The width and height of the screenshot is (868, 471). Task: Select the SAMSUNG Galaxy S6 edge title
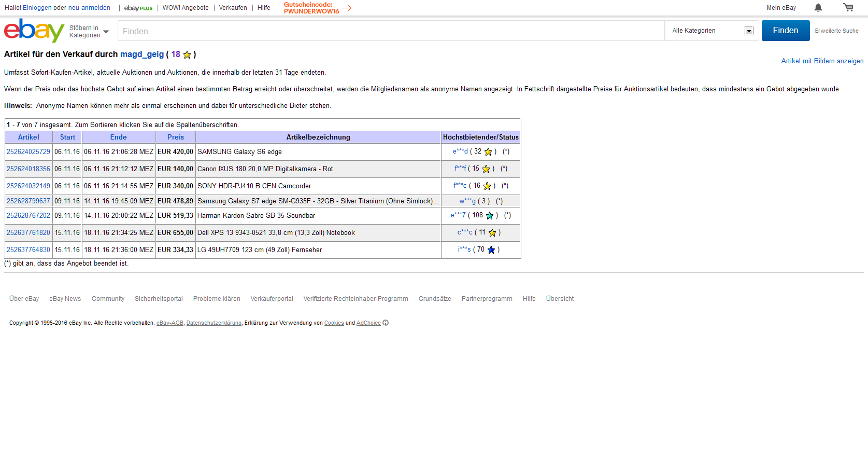239,152
